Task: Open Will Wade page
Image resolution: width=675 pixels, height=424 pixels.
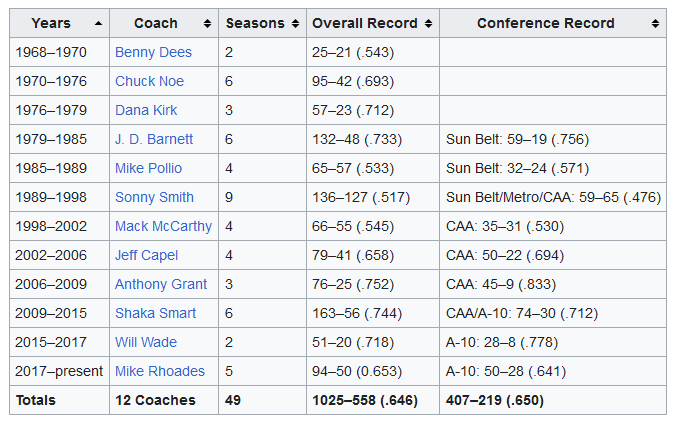Action: 146,342
